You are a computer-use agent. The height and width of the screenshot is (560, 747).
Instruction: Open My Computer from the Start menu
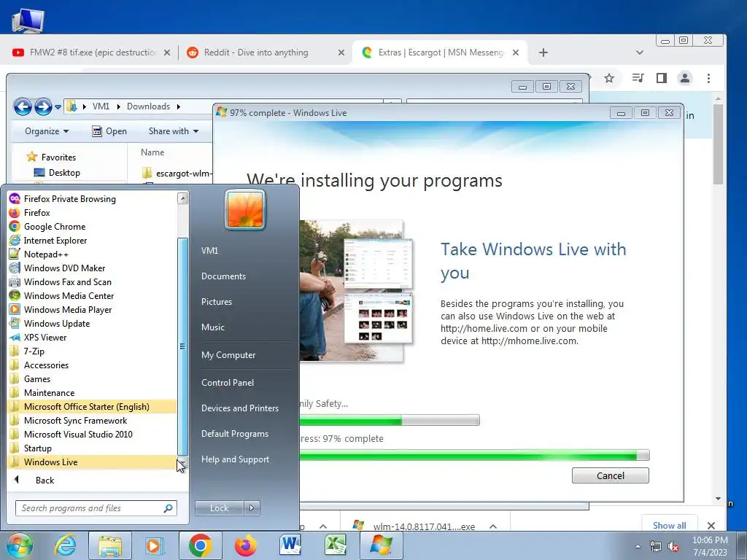tap(228, 355)
